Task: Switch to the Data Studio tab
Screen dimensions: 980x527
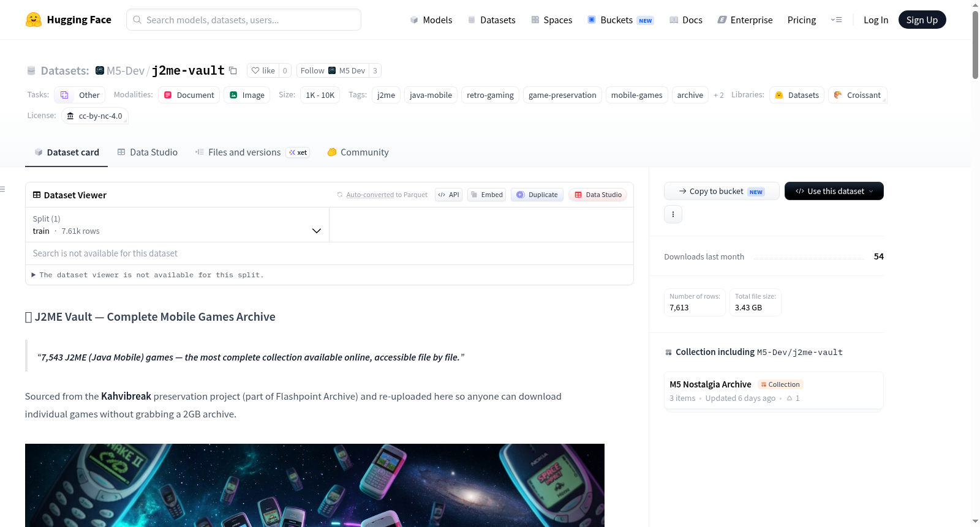Action: pos(147,152)
